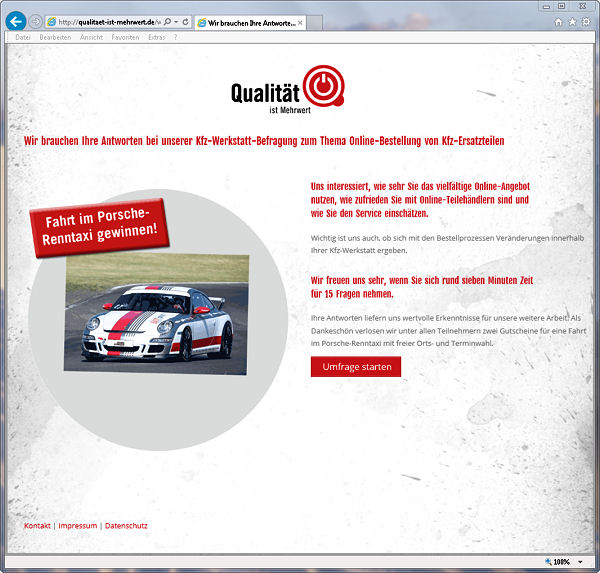This screenshot has height=573, width=600.
Task: Open the Datenschutz link
Action: tap(126, 525)
